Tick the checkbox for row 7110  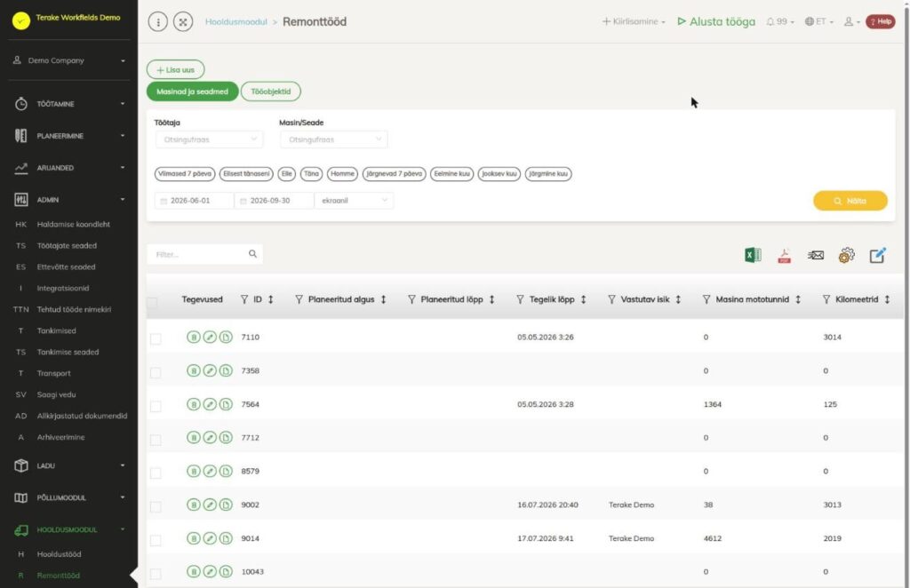156,338
